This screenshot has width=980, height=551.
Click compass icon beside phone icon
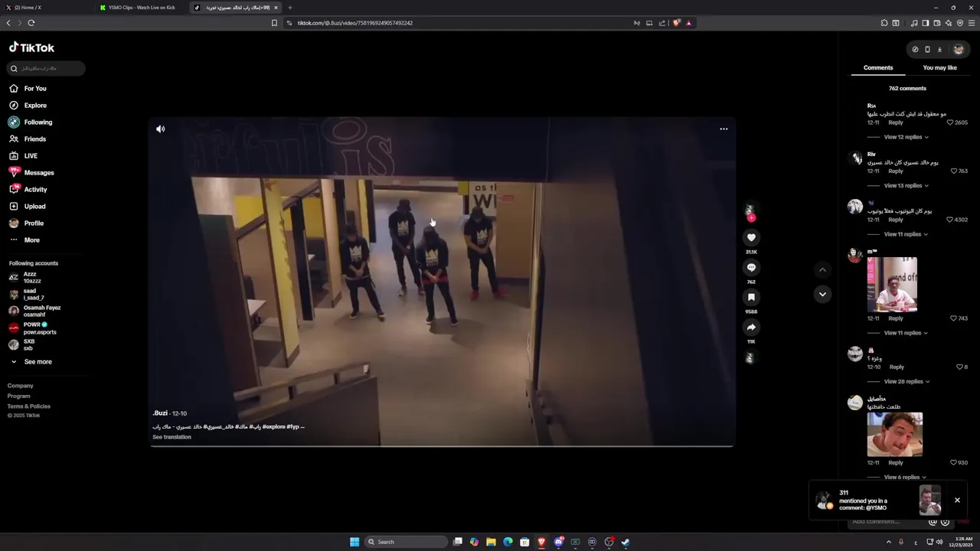(x=915, y=50)
